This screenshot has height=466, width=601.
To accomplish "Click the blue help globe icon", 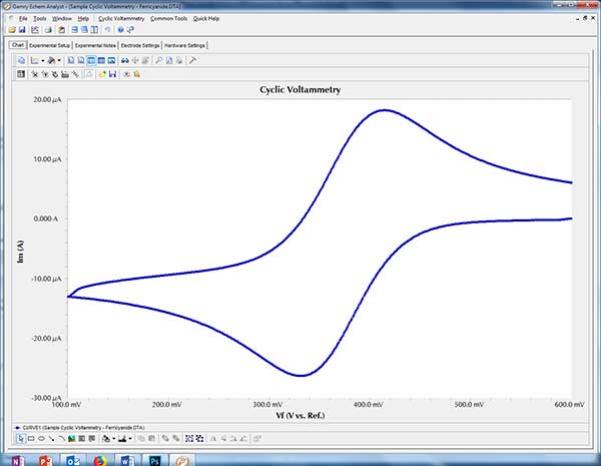I will coord(120,30).
